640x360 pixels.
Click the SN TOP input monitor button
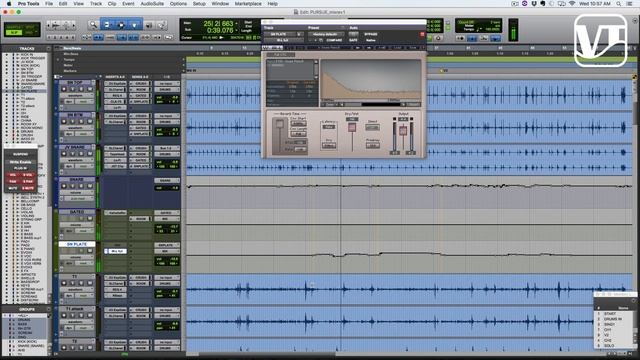[x=72, y=89]
